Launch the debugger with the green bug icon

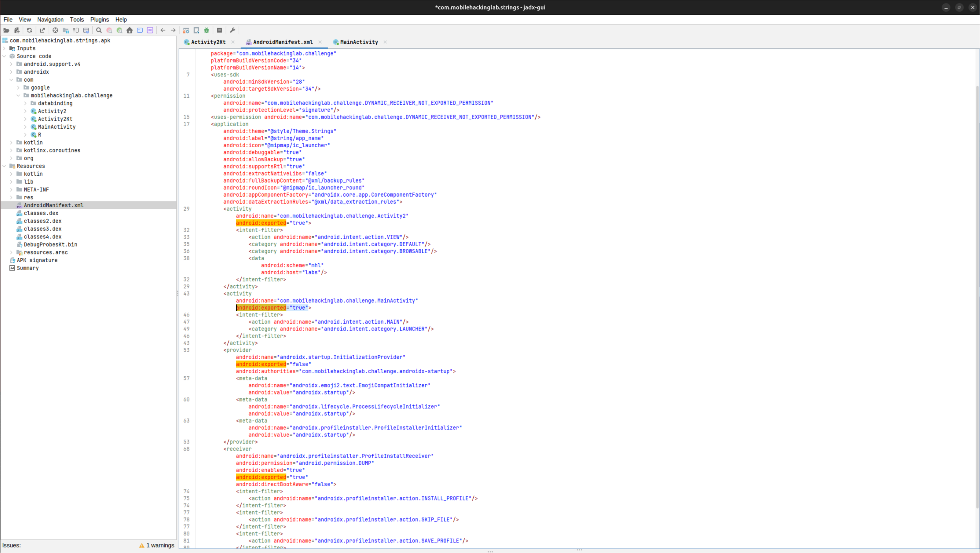pos(207,30)
